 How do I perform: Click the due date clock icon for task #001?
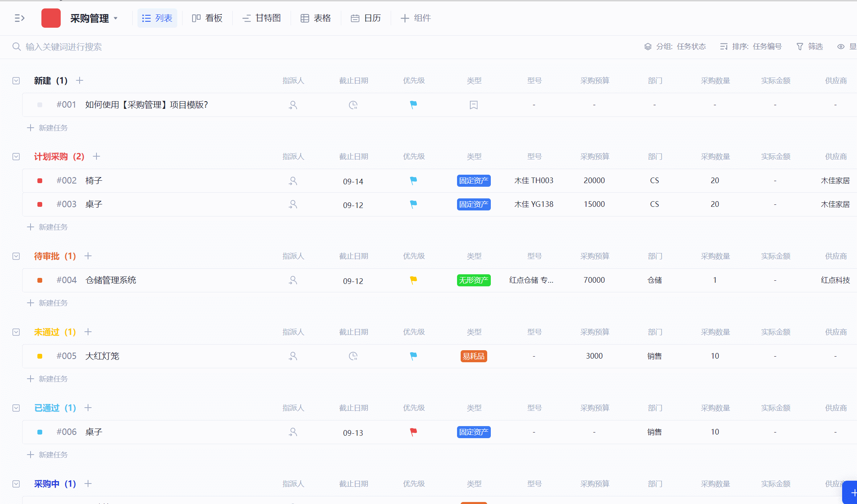[x=353, y=105]
